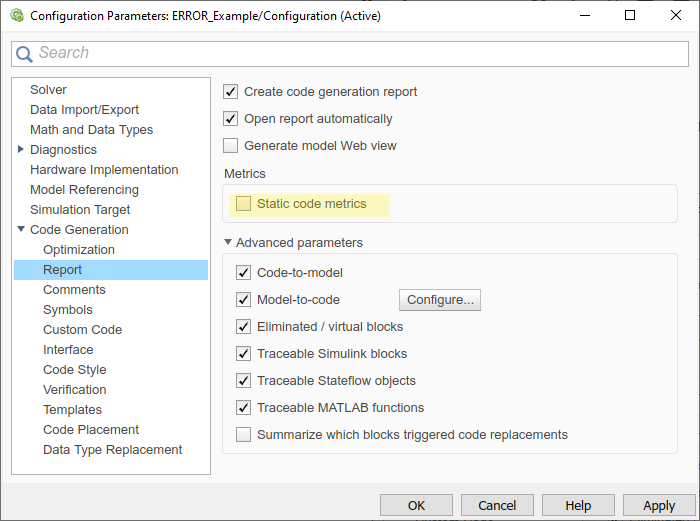The width and height of the screenshot is (700, 521).
Task: Click the OK button
Action: click(416, 505)
